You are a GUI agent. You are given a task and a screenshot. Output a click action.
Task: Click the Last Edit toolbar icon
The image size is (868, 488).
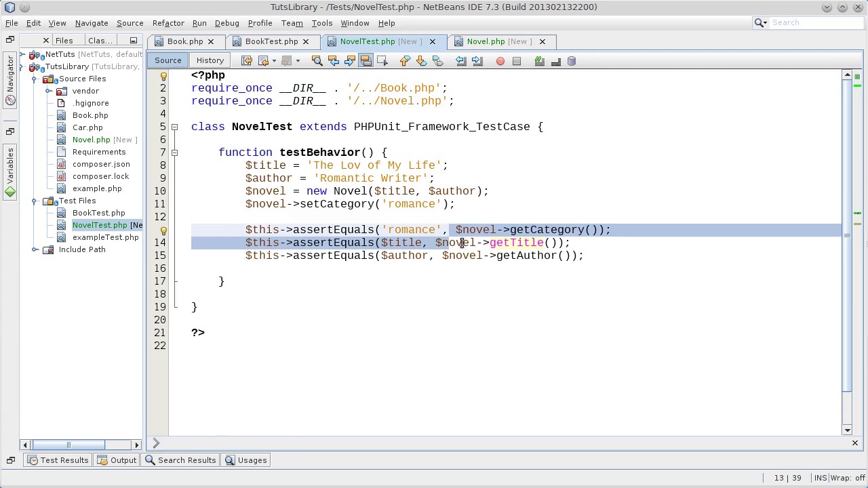coord(247,61)
